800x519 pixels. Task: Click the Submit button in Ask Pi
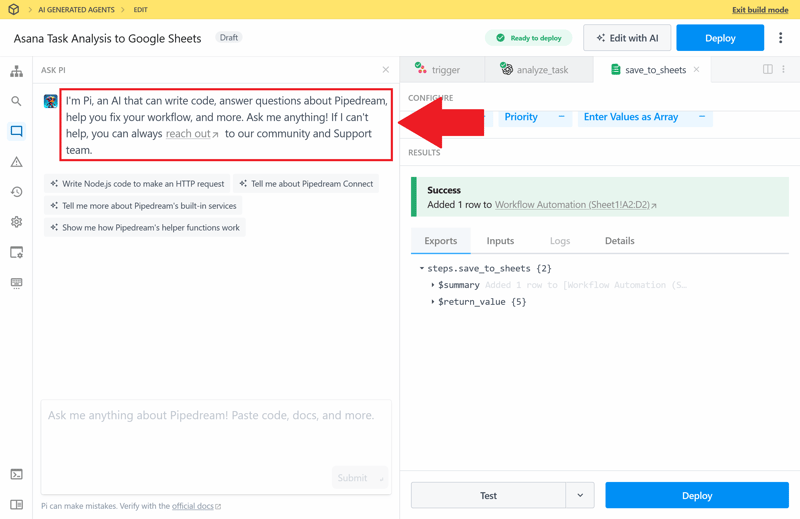click(x=360, y=478)
